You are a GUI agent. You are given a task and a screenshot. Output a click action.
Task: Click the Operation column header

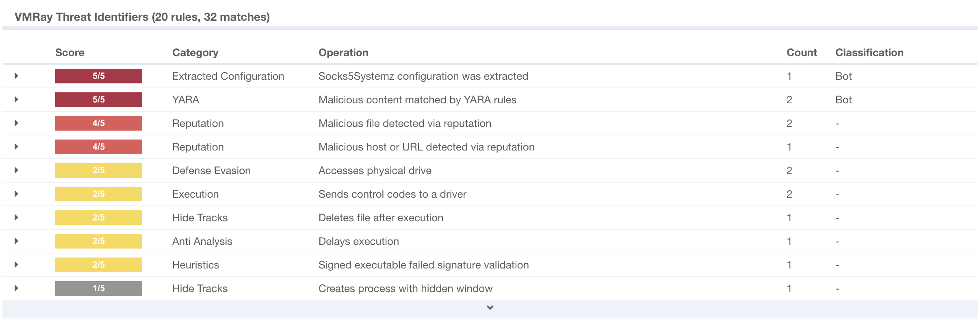click(343, 53)
